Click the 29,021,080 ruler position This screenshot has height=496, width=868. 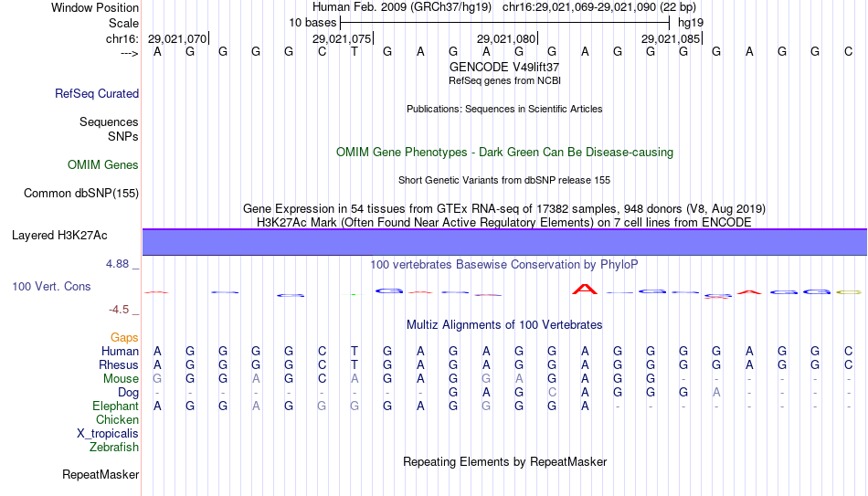[506, 38]
